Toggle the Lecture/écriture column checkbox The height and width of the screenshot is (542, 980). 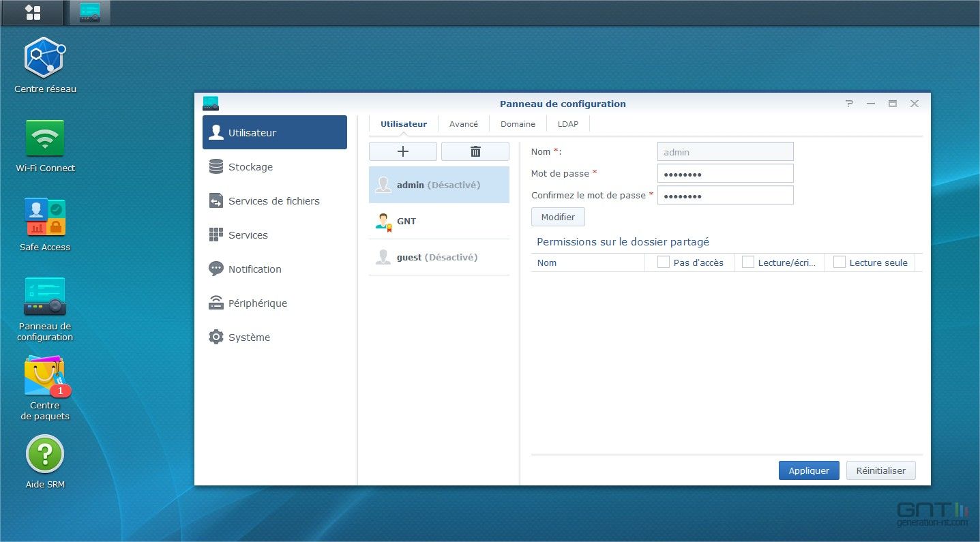click(x=748, y=262)
